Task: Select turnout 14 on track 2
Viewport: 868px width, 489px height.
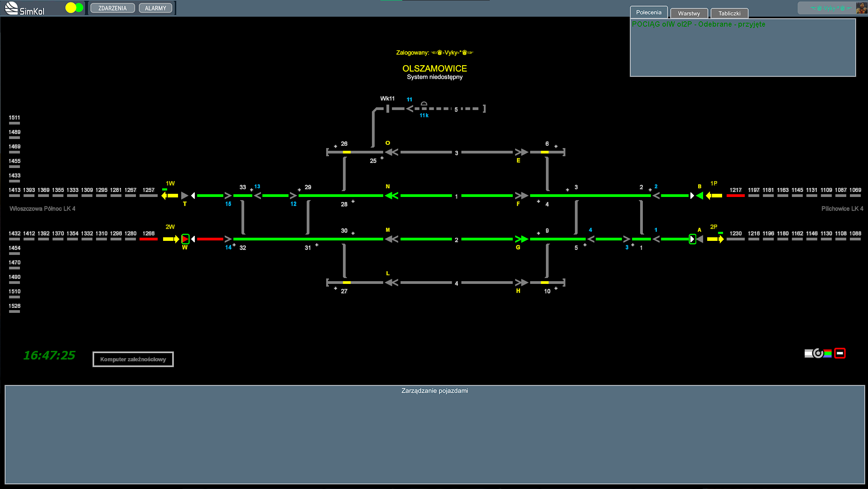Action: click(x=228, y=239)
